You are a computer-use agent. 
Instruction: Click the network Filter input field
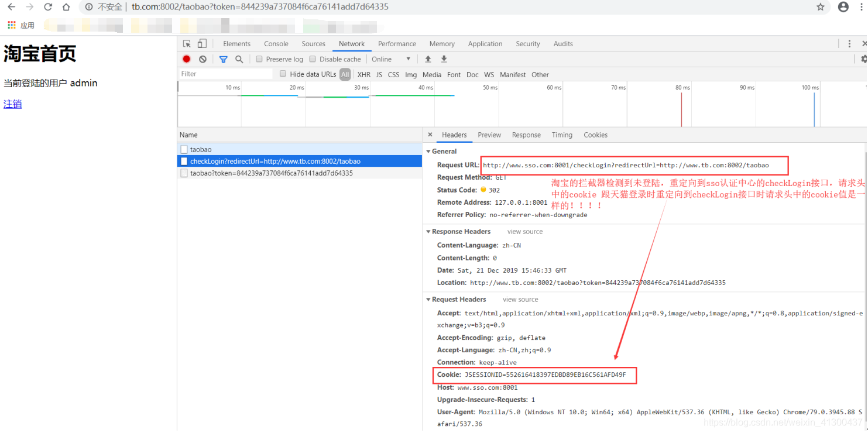tap(225, 74)
